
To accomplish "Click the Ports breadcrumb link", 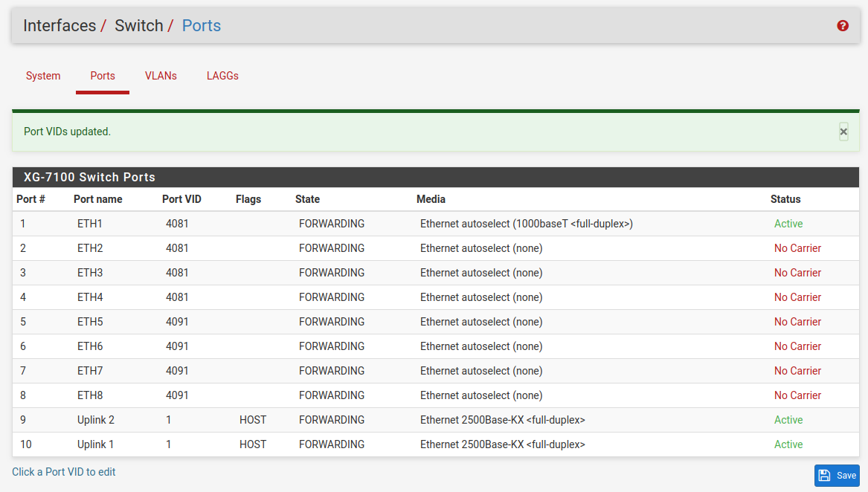I will coord(202,26).
